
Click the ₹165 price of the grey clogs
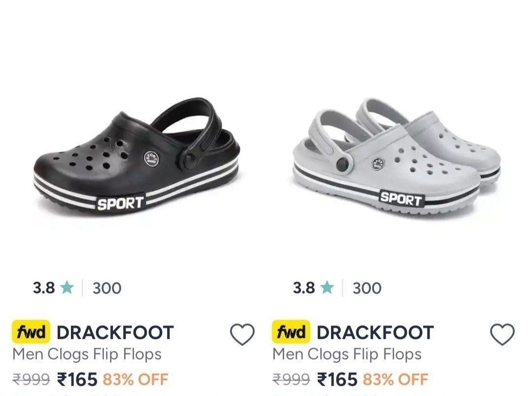point(337,379)
